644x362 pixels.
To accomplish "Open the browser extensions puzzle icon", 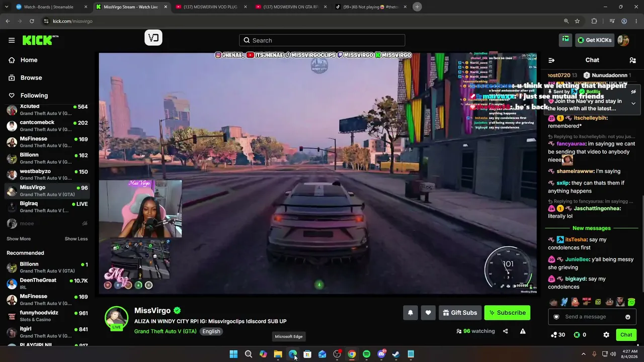I will click(594, 21).
